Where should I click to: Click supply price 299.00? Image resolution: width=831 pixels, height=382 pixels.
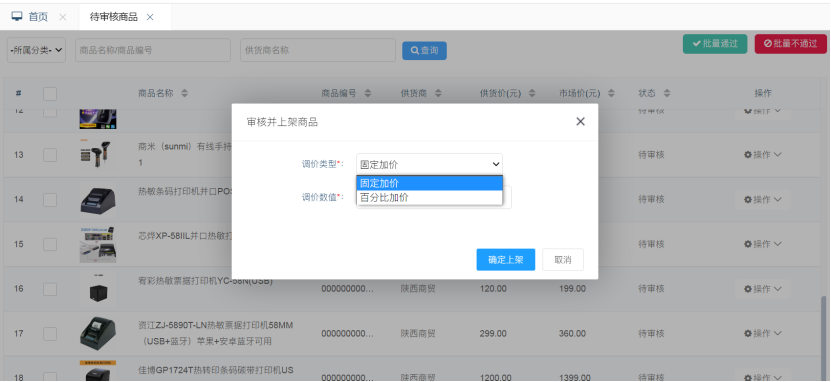tap(493, 334)
